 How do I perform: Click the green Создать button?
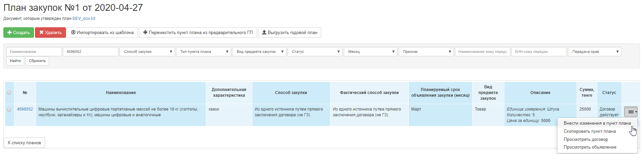(19, 33)
